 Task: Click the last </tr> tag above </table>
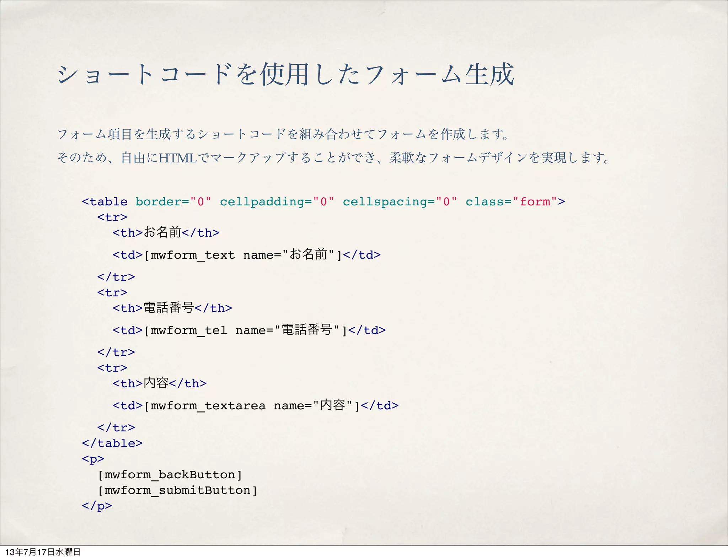coord(116,427)
